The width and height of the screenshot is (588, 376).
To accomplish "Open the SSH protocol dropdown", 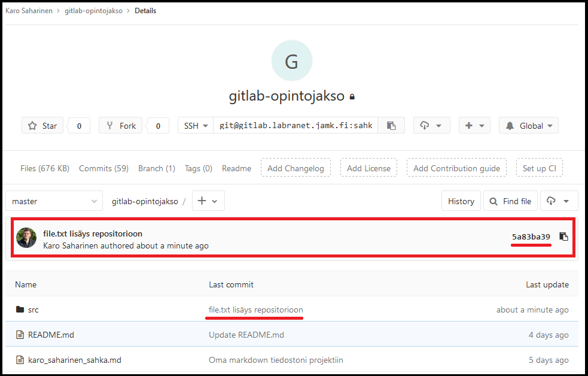I will [x=195, y=126].
